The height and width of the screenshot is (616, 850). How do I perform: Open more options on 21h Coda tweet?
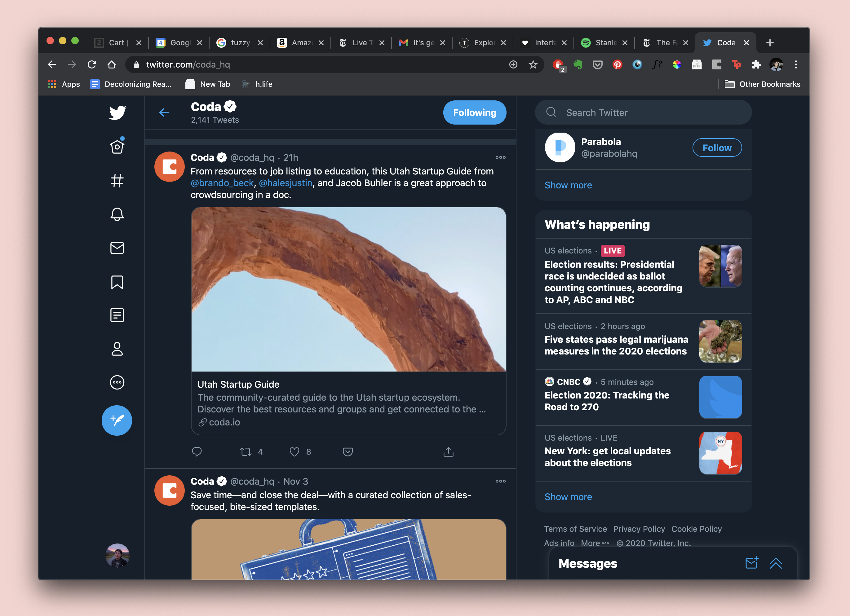[x=500, y=157]
